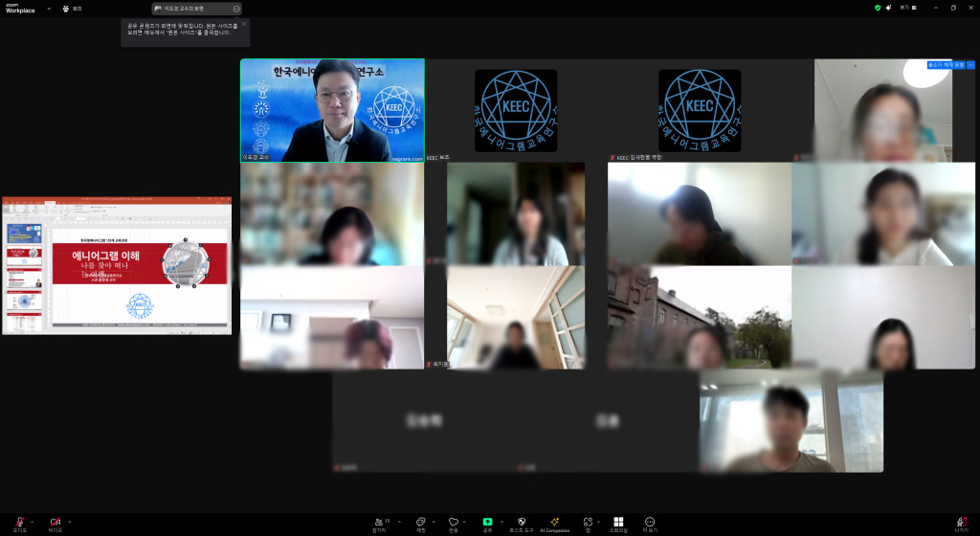Select the second KEEC logo participant tile
Image resolution: width=980 pixels, height=536 pixels.
click(x=700, y=111)
